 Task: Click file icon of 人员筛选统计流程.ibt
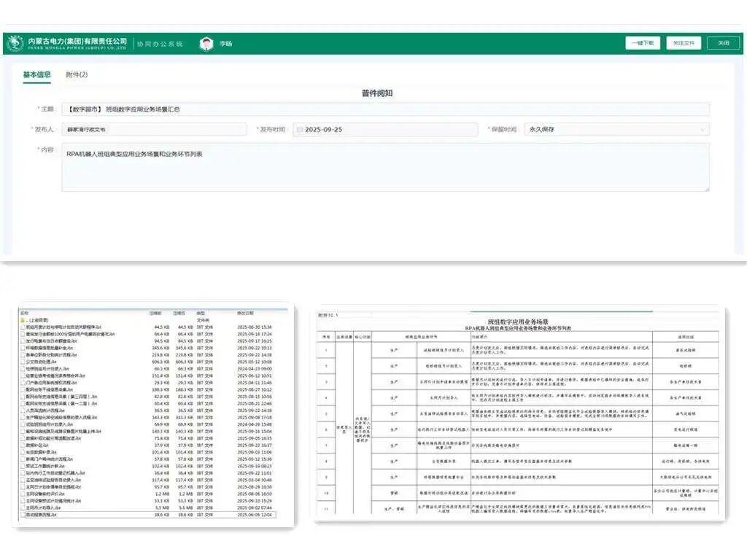click(22, 410)
